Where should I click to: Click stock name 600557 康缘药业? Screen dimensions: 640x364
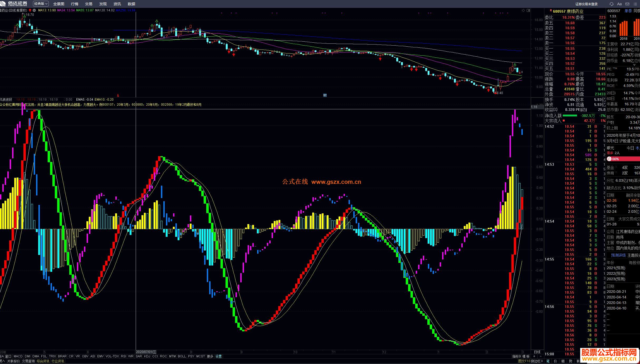click(568, 11)
